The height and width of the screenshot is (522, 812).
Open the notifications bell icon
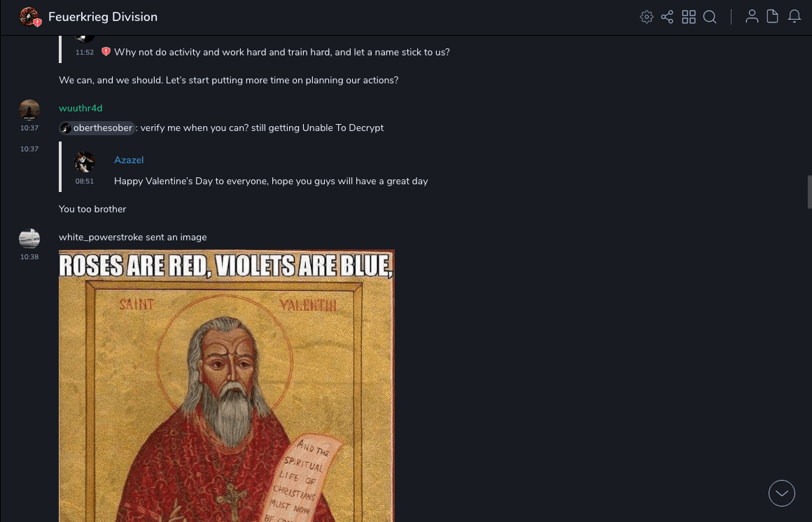coord(794,17)
